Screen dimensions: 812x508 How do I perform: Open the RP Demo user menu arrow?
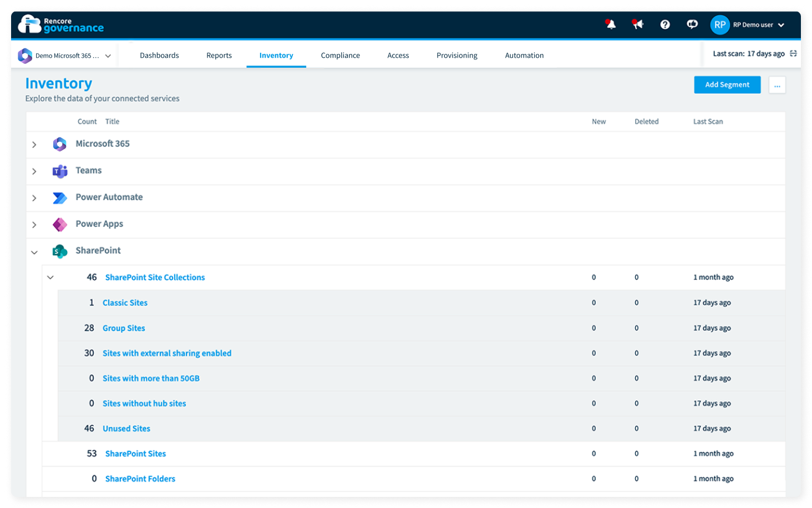pyautogui.click(x=781, y=25)
